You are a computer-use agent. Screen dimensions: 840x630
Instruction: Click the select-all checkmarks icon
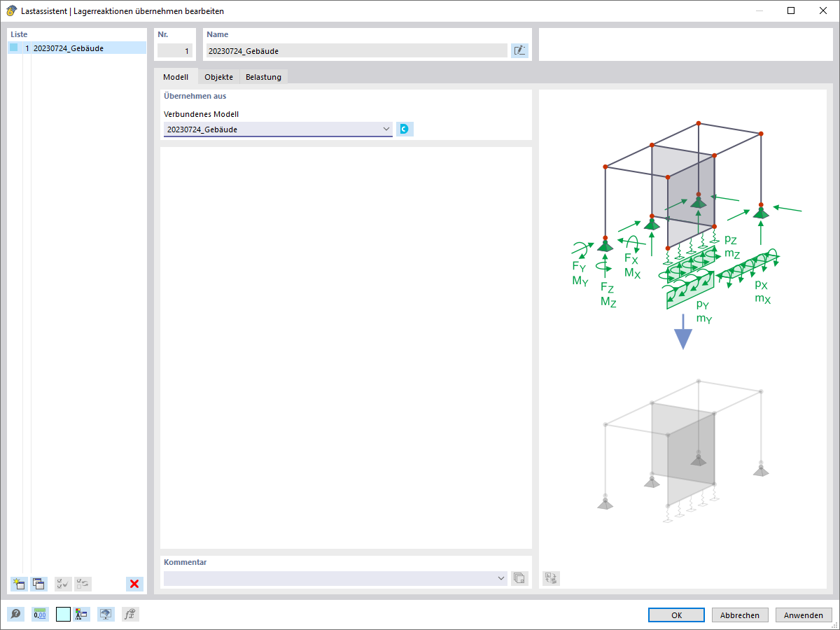[63, 584]
